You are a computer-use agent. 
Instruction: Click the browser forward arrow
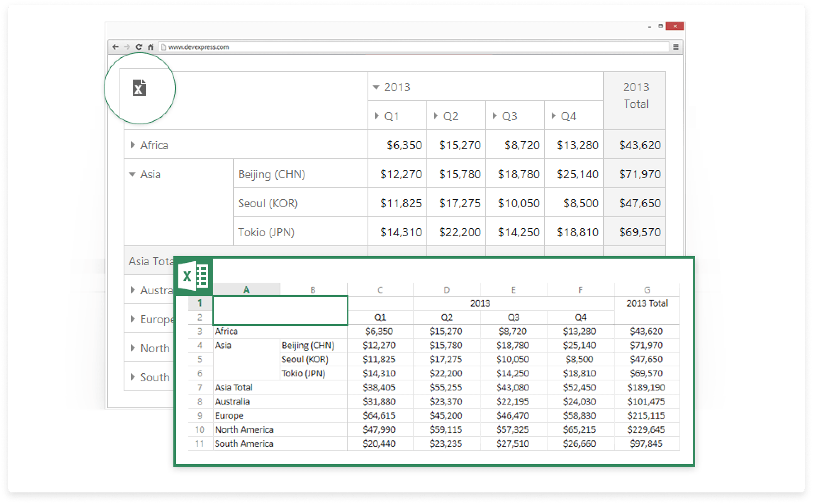pos(127,47)
